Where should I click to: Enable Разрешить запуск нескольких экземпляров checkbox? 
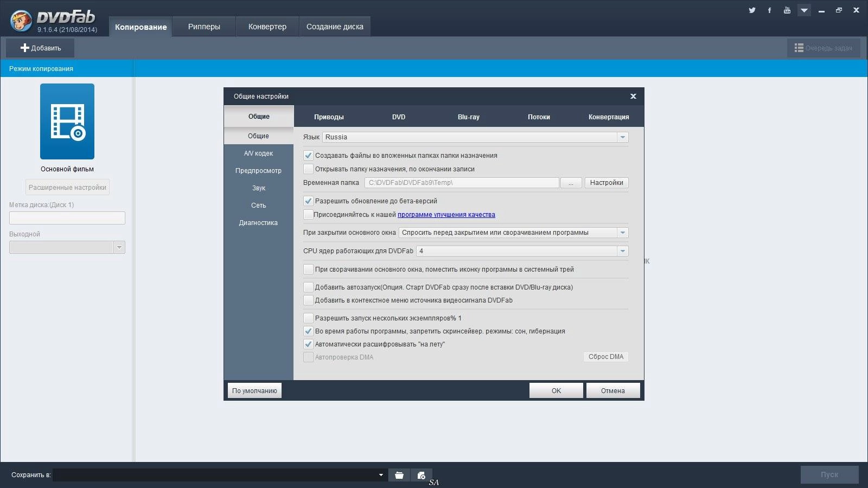click(x=308, y=318)
